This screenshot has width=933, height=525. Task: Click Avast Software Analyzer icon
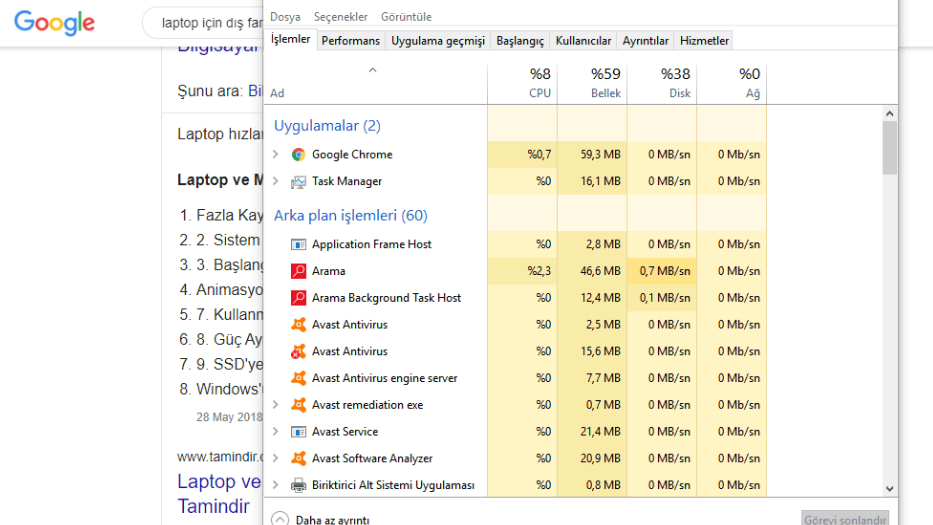298,458
